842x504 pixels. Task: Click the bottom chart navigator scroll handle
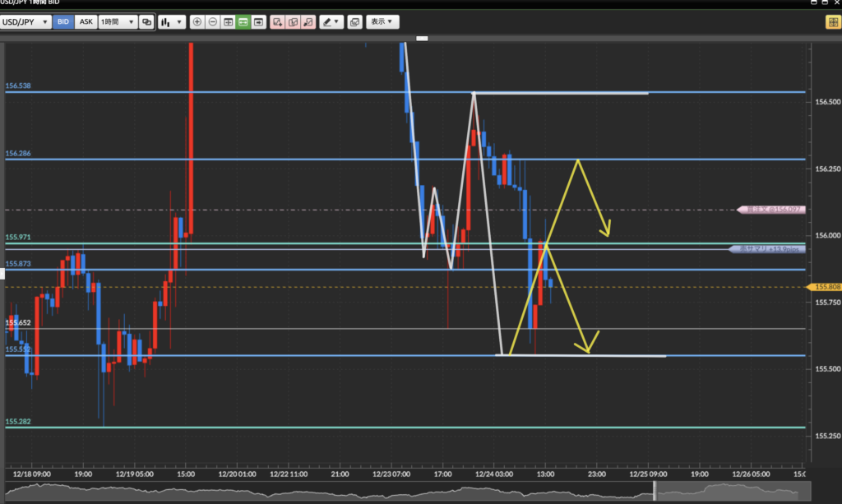click(x=655, y=491)
